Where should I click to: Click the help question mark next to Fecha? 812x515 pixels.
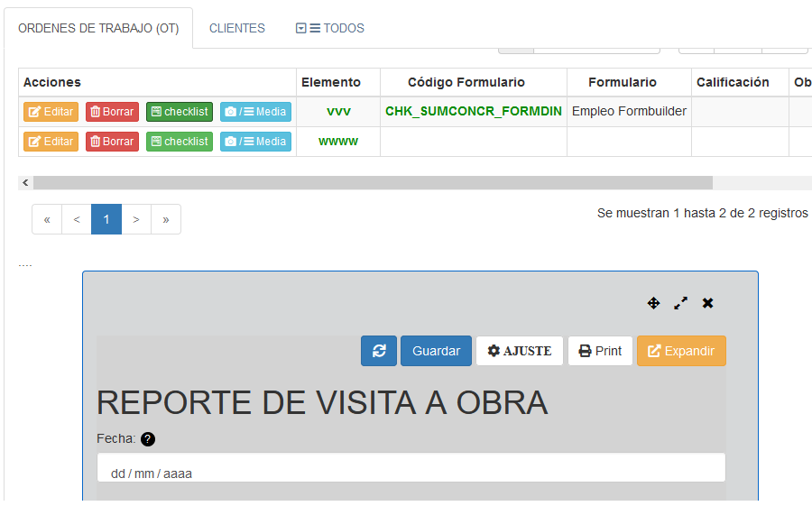(148, 439)
